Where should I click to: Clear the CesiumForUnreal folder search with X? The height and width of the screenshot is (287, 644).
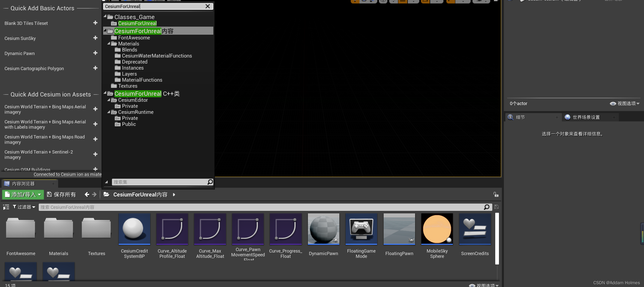208,6
